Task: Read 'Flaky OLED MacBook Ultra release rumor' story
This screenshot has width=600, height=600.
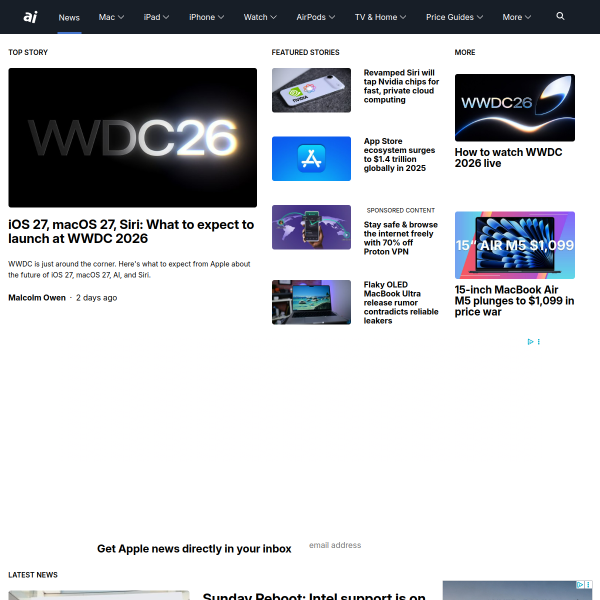Action: (401, 303)
